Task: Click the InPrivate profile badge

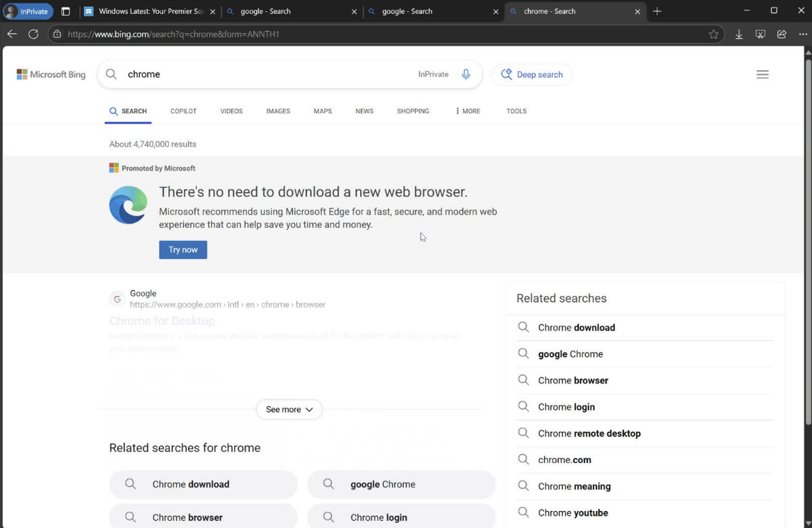Action: pos(28,12)
